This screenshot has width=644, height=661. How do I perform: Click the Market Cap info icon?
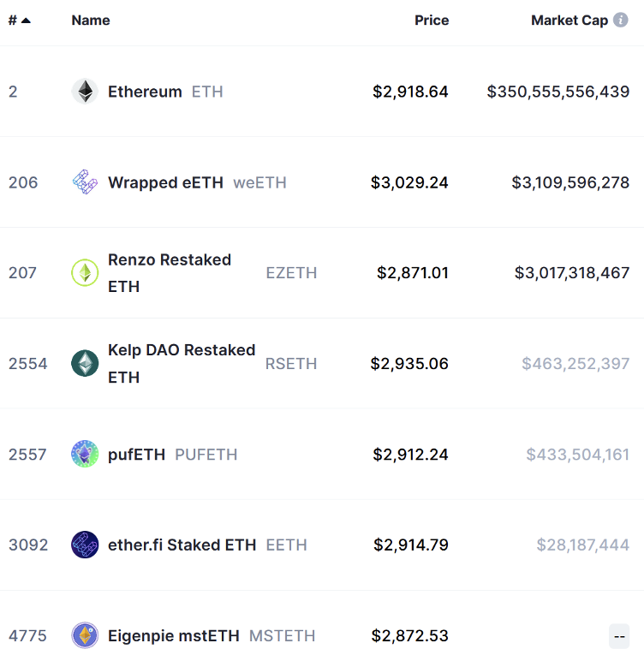tap(621, 20)
